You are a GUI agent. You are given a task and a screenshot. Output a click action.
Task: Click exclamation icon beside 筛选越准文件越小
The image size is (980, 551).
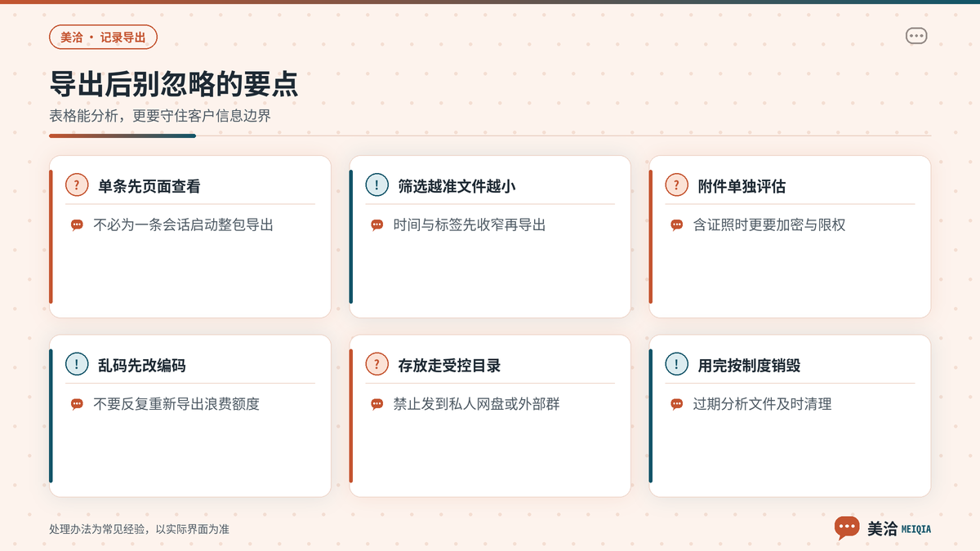click(x=376, y=185)
